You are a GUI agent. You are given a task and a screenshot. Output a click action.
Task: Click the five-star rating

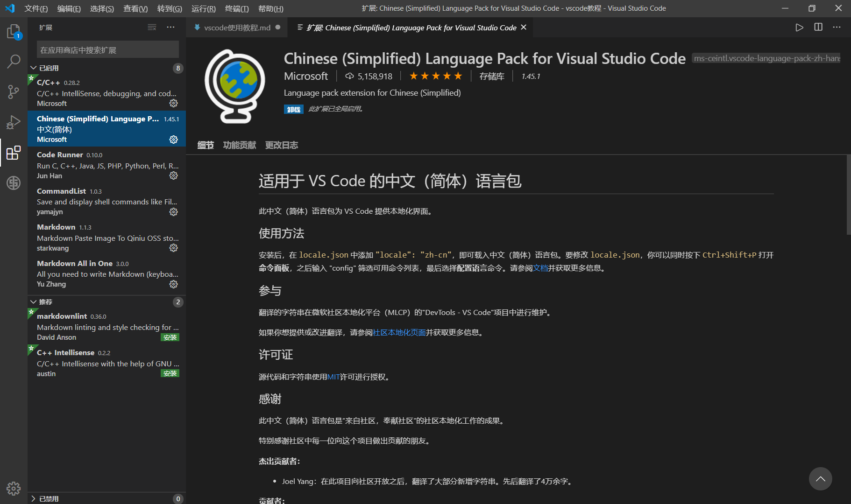pyautogui.click(x=436, y=76)
